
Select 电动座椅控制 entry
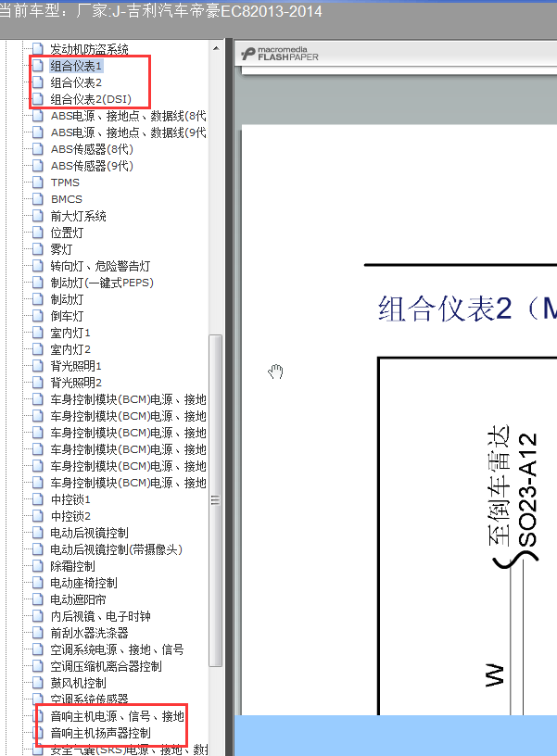point(84,583)
